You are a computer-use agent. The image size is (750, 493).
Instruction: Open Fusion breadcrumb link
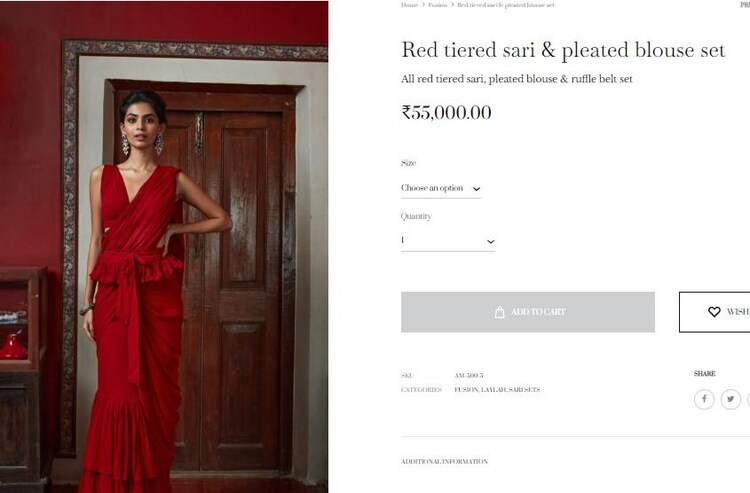(x=437, y=5)
